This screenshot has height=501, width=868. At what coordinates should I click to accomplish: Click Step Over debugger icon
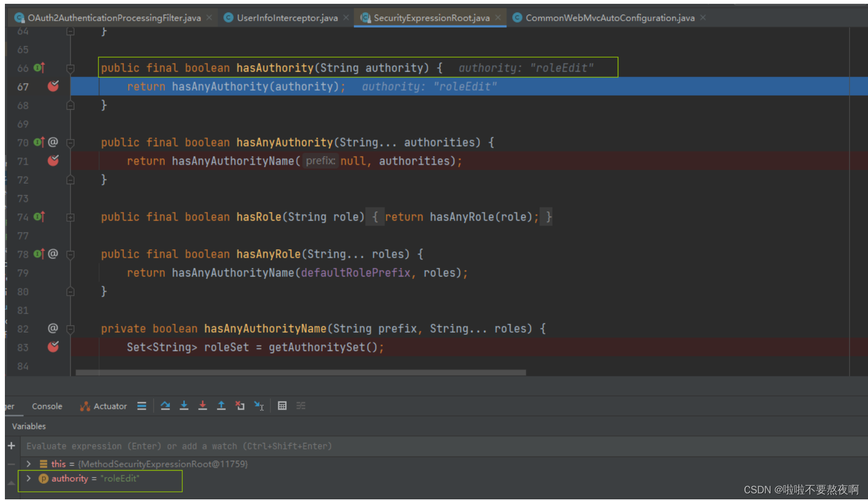[x=165, y=406]
